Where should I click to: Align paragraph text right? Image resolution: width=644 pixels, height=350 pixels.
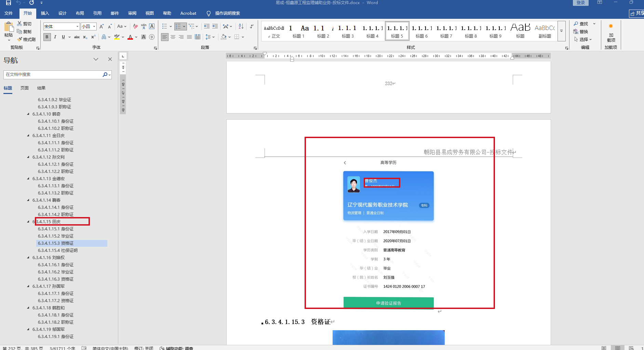click(x=181, y=37)
